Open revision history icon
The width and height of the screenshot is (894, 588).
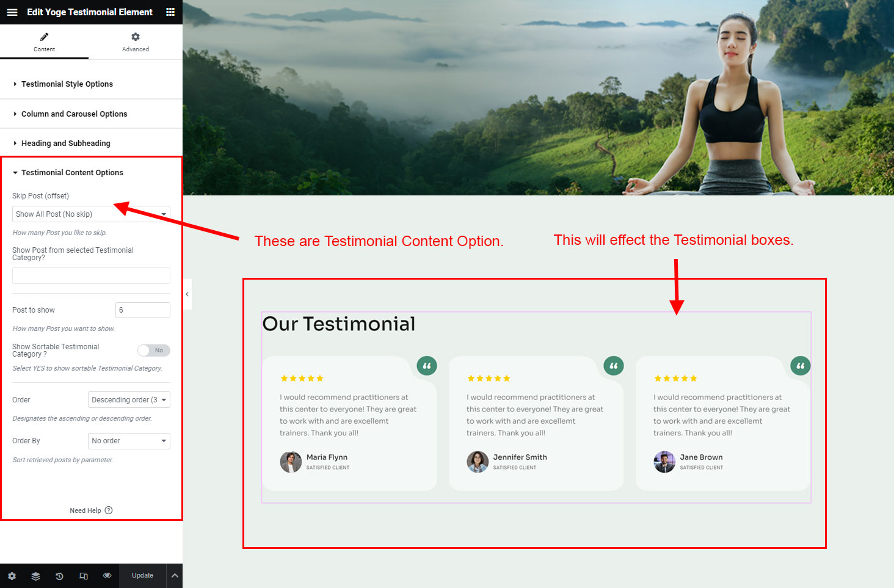click(x=59, y=576)
